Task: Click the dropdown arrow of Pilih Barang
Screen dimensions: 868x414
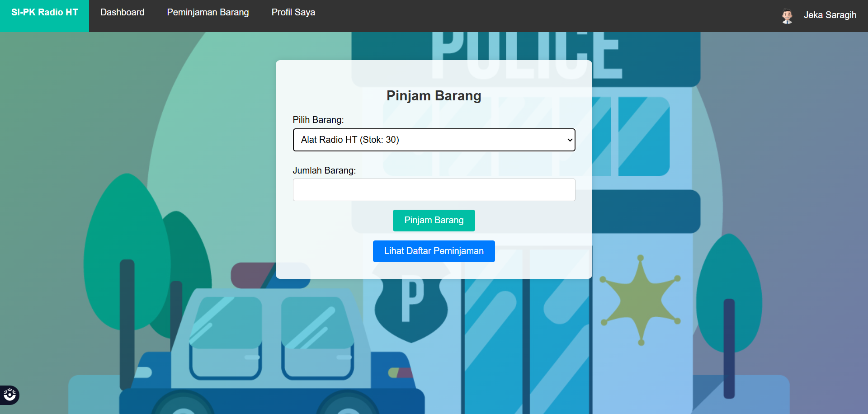Action: click(570, 140)
